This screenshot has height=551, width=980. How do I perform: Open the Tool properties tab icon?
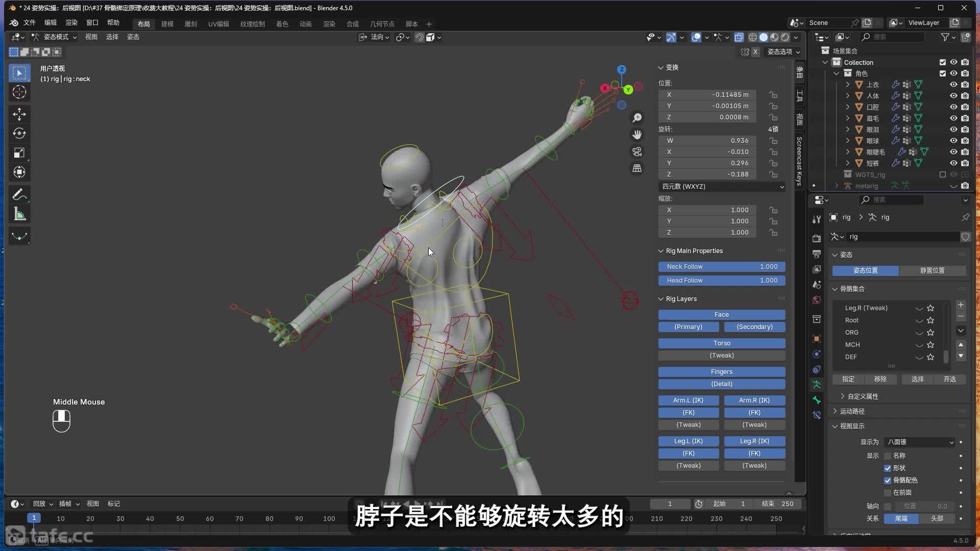pyautogui.click(x=817, y=219)
